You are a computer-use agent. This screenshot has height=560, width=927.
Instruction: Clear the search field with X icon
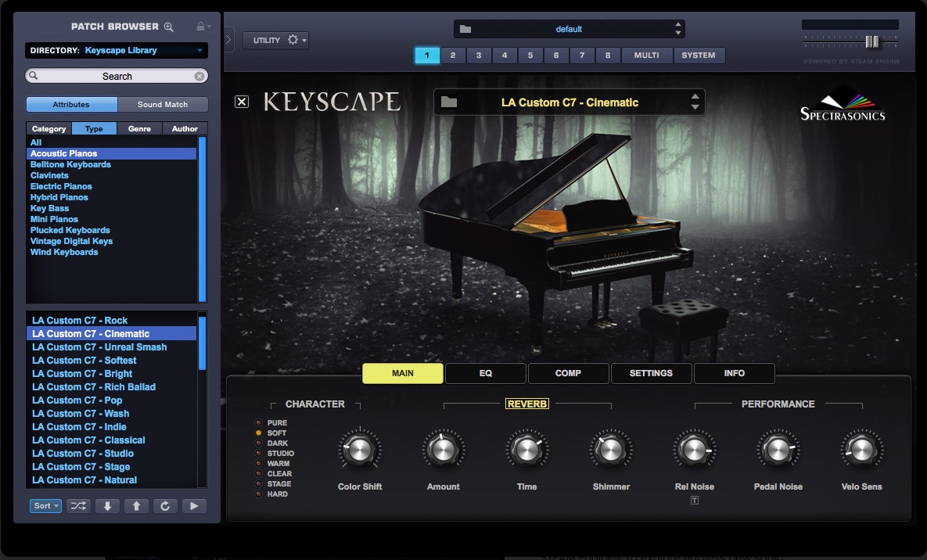pos(199,76)
